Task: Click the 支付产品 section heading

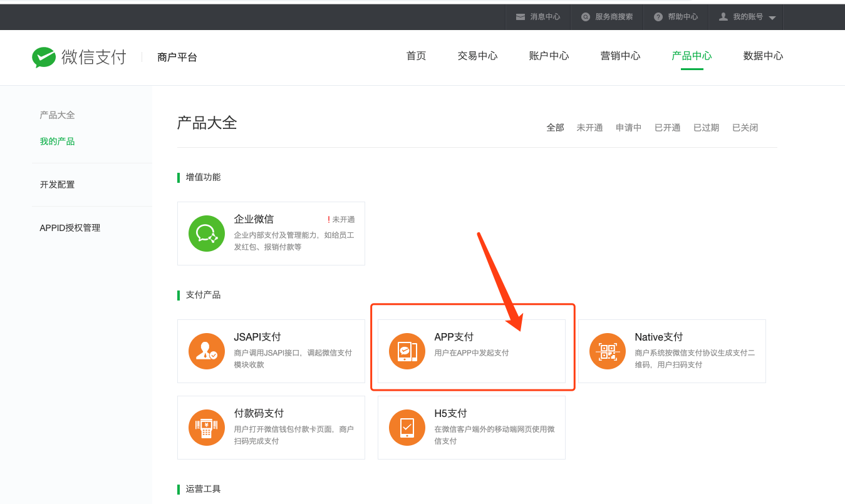Action: (x=203, y=295)
